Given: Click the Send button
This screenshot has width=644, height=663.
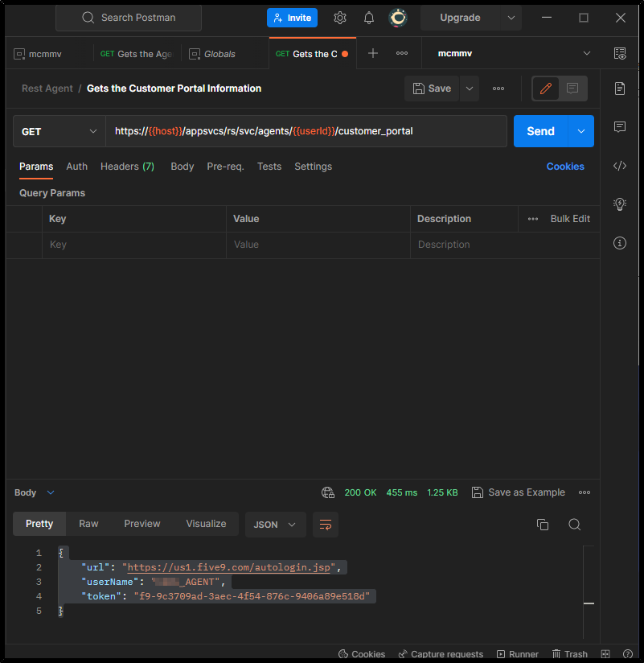Looking at the screenshot, I should click(540, 131).
